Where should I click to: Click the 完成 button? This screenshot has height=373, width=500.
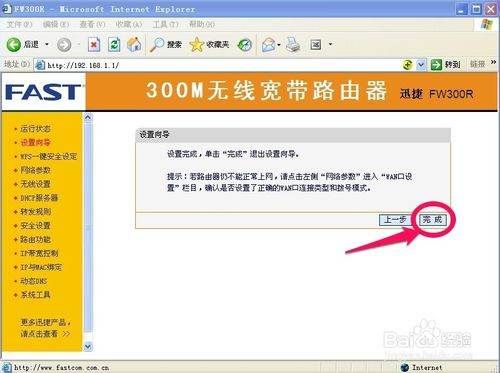point(432,220)
